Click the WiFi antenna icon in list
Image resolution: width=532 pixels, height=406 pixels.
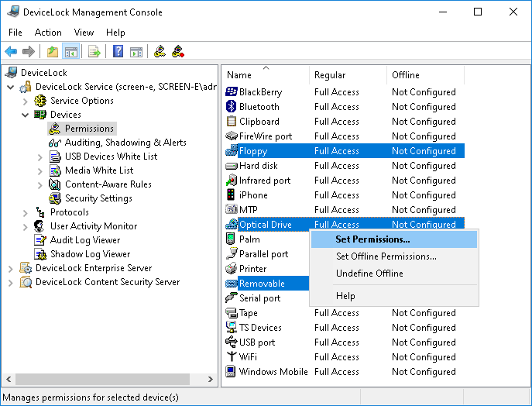pyautogui.click(x=231, y=357)
